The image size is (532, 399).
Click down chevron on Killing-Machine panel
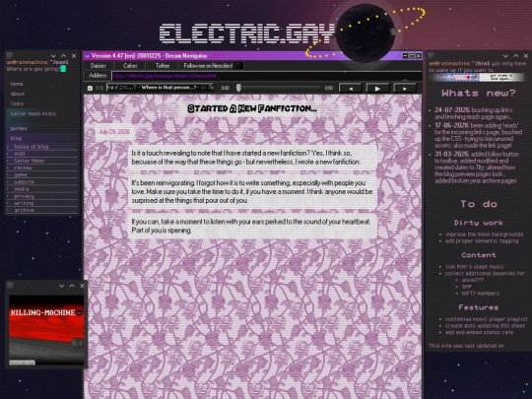pos(61,286)
